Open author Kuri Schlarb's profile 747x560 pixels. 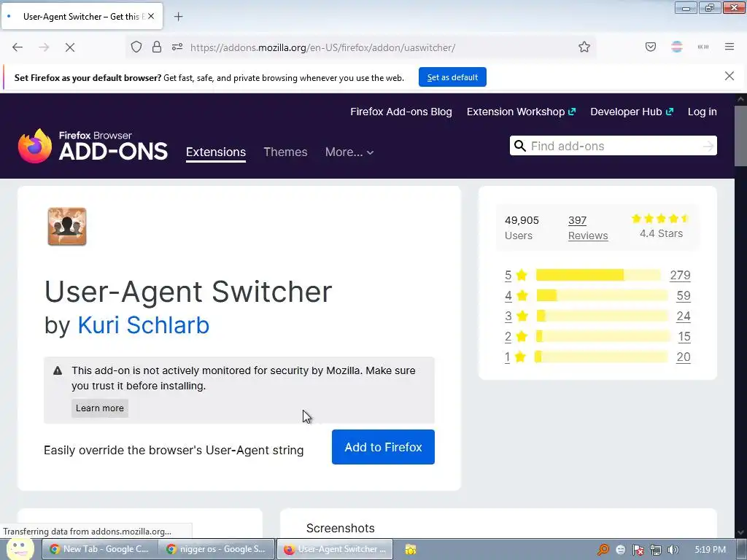[144, 325]
